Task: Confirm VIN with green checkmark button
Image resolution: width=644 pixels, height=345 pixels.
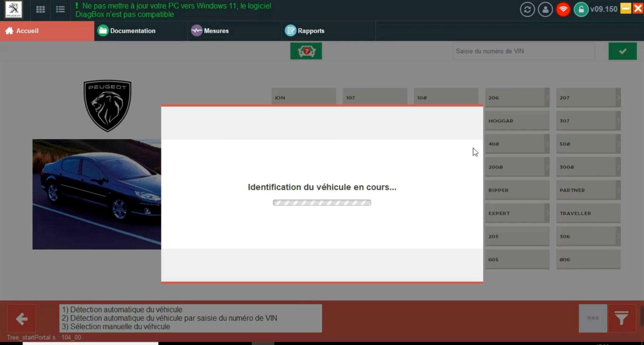Action: pos(622,51)
